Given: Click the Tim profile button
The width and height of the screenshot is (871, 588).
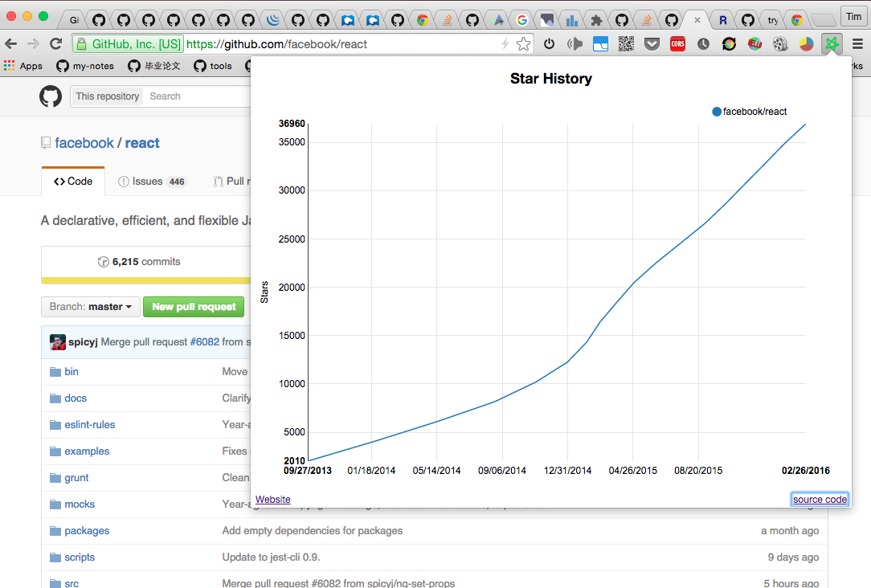Looking at the screenshot, I should [854, 17].
